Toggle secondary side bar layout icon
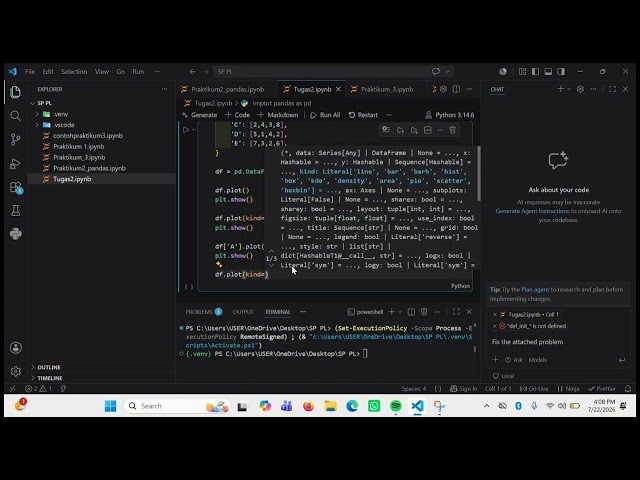This screenshot has height=480, width=640. point(561,71)
